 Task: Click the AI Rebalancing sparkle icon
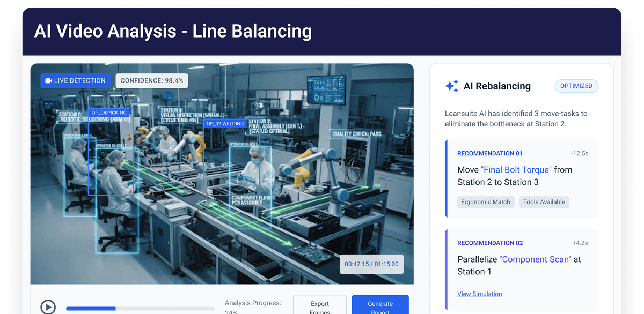[x=452, y=86]
